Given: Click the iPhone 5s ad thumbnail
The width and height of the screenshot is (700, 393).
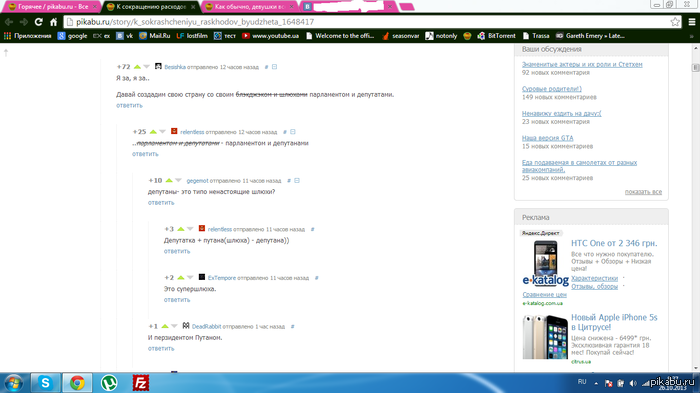Looking at the screenshot, I should (545, 337).
